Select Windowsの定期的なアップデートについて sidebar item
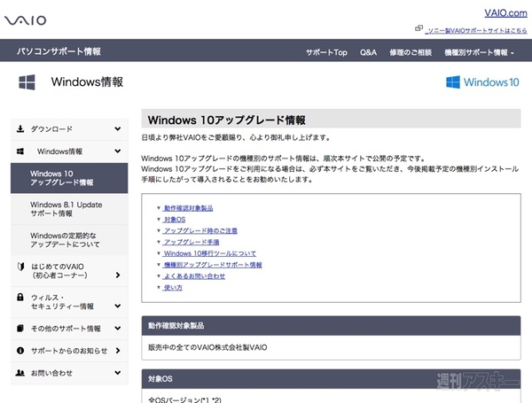The image size is (532, 403). [69, 240]
